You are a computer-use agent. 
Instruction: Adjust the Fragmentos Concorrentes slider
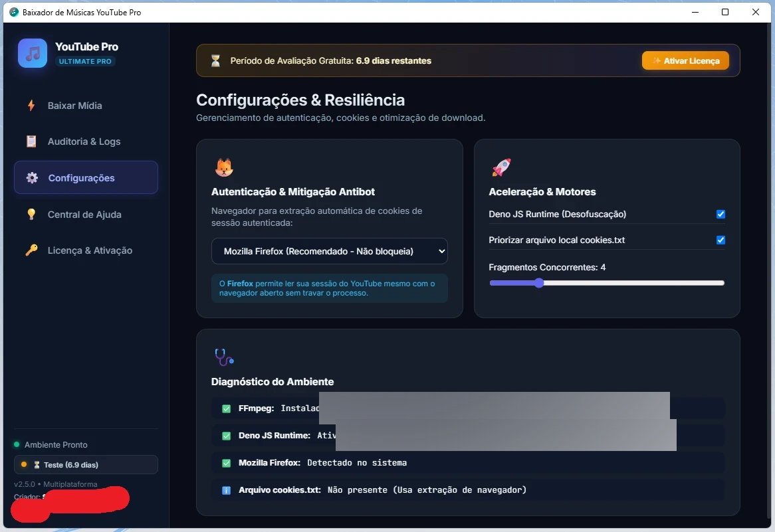click(x=606, y=283)
